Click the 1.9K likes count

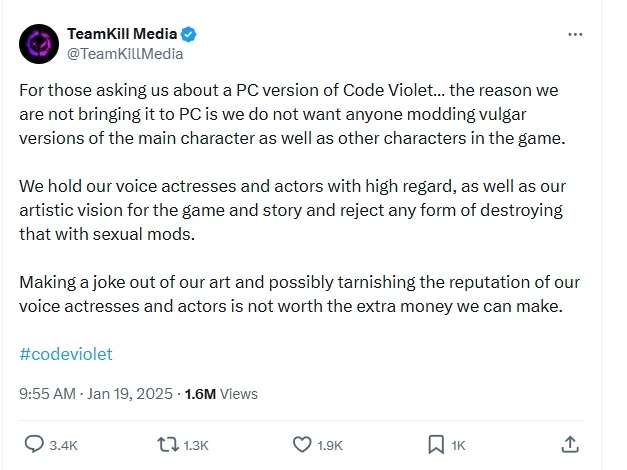[330, 444]
